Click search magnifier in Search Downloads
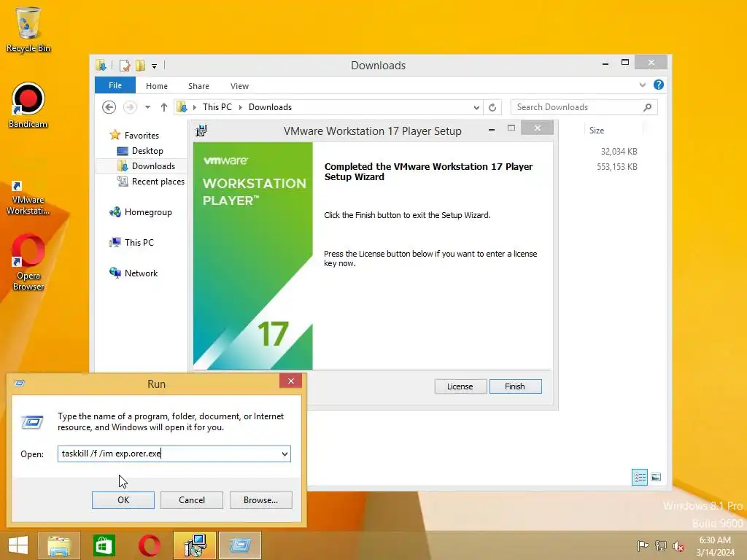Viewport: 747px width, 560px height. [647, 107]
